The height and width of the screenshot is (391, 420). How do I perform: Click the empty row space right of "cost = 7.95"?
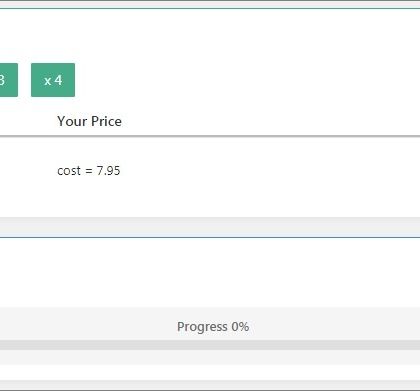coord(270,171)
